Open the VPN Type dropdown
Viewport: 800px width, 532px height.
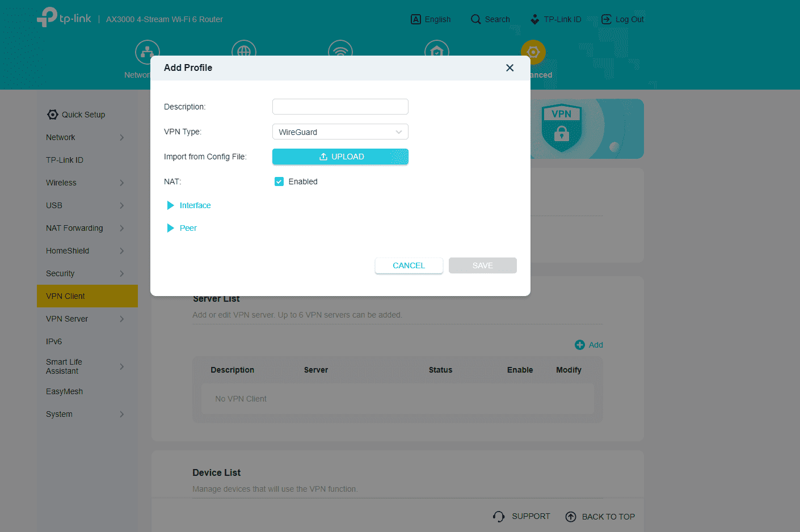pos(340,131)
